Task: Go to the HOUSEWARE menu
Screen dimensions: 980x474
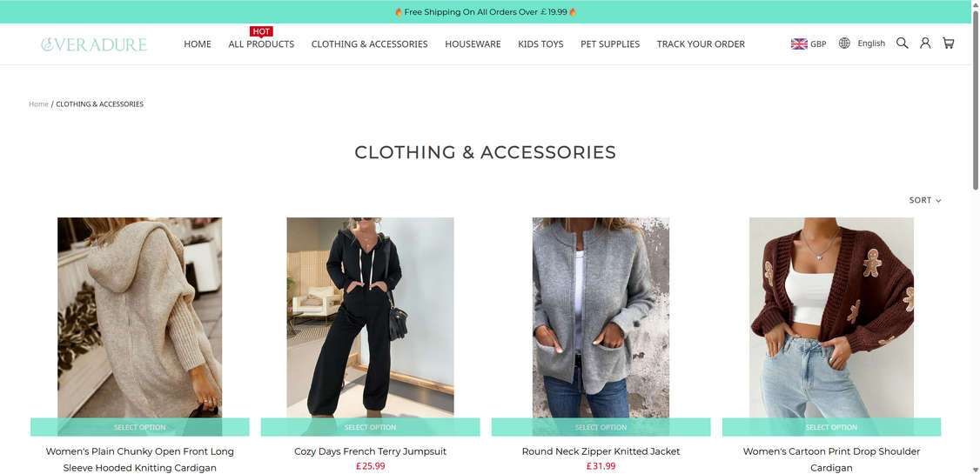Action: click(x=473, y=43)
